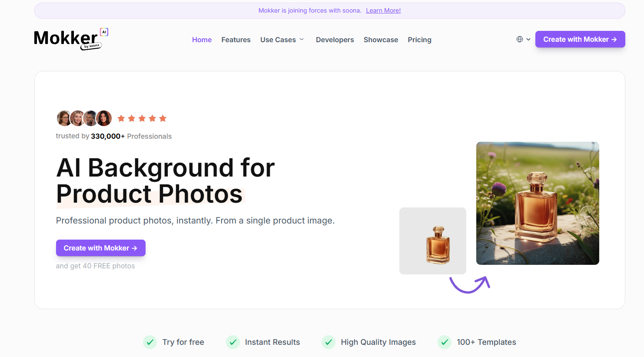Click the Mokker logo
The image size is (644, 357).
71,39
